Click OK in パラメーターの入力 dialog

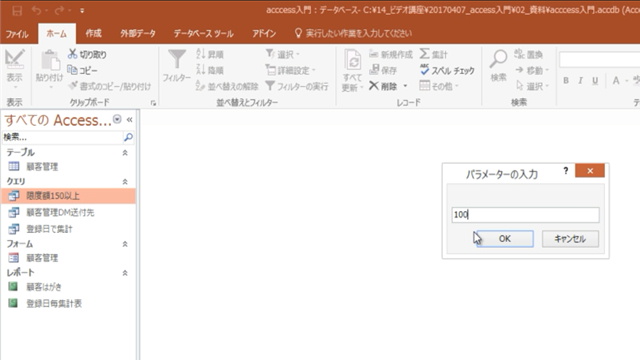click(x=505, y=239)
